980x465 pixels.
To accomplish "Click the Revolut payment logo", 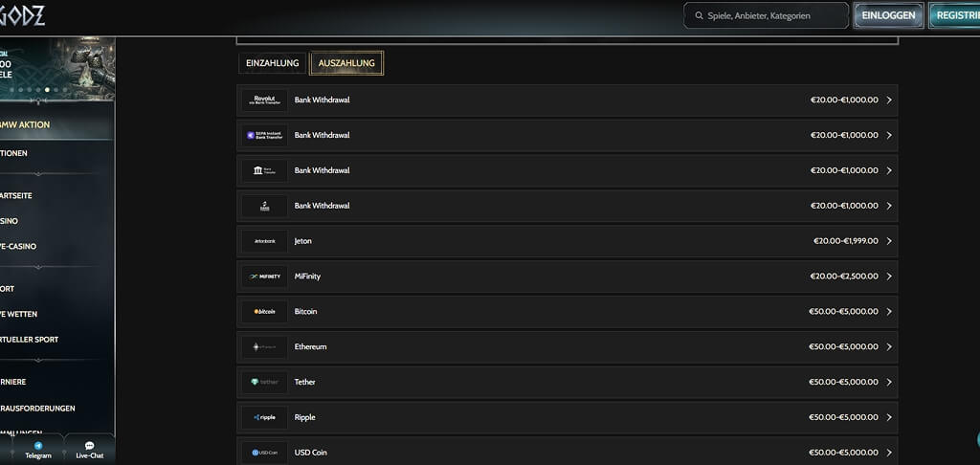I will pyautogui.click(x=264, y=100).
